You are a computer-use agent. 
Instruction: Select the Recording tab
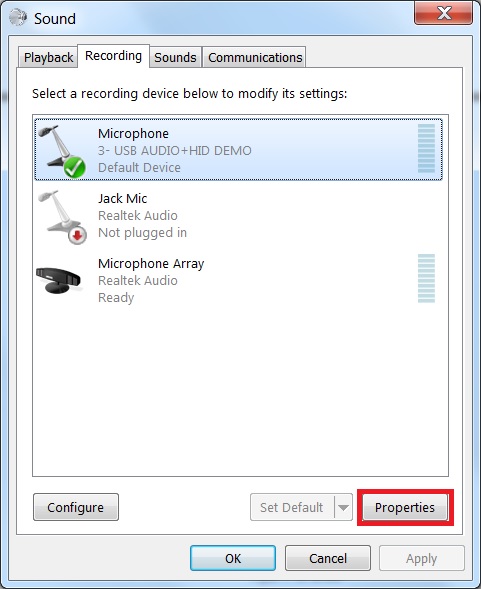tap(113, 56)
